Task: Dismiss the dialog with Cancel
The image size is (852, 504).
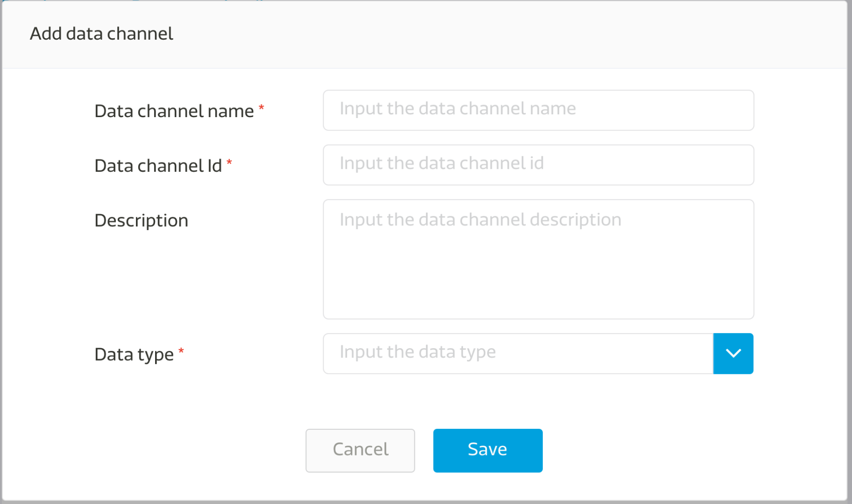Action: click(x=360, y=450)
